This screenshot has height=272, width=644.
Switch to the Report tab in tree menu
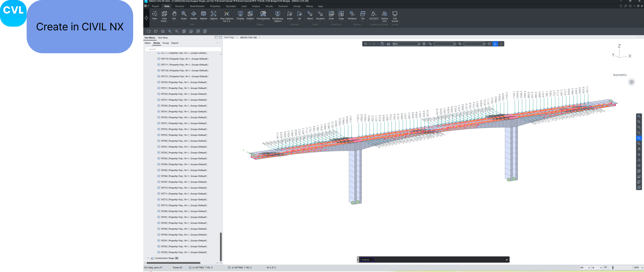click(x=175, y=43)
